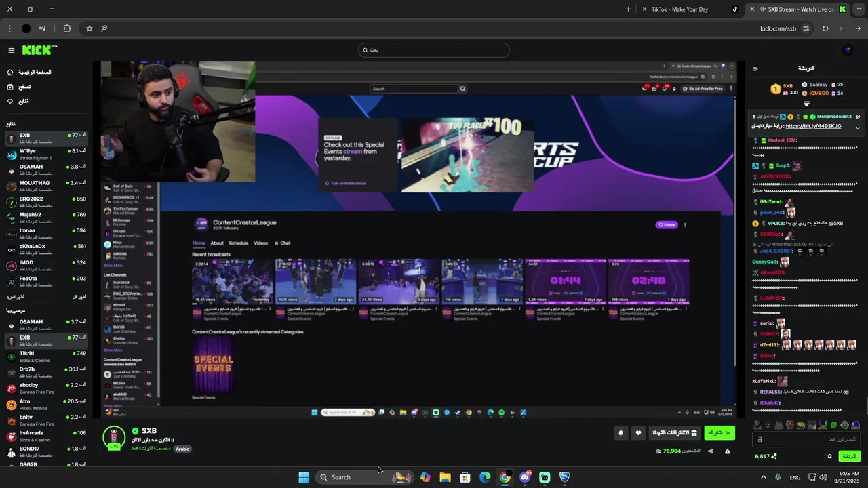
Task: Switch to TikTok - Make Your Day tab
Action: click(690, 9)
